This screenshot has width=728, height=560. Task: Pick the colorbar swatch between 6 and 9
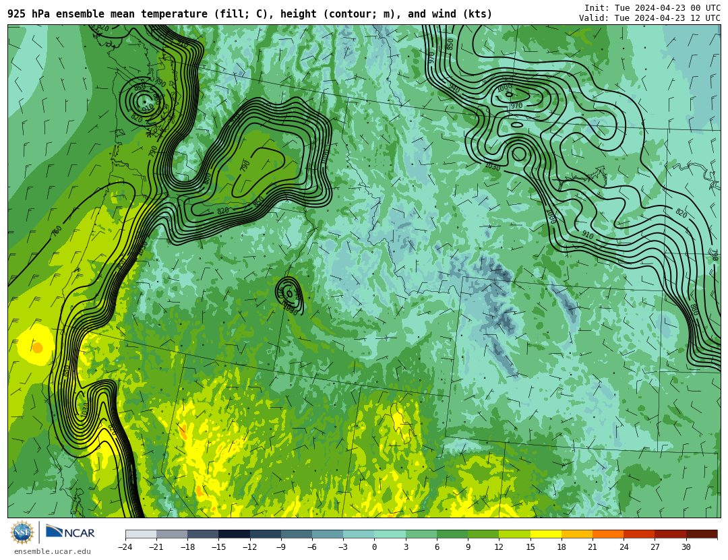(x=452, y=534)
